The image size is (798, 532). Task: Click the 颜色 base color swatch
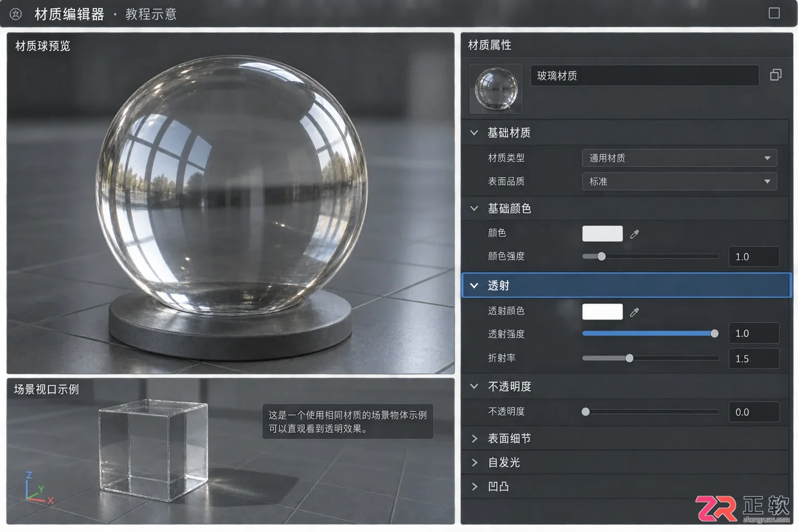click(602, 233)
